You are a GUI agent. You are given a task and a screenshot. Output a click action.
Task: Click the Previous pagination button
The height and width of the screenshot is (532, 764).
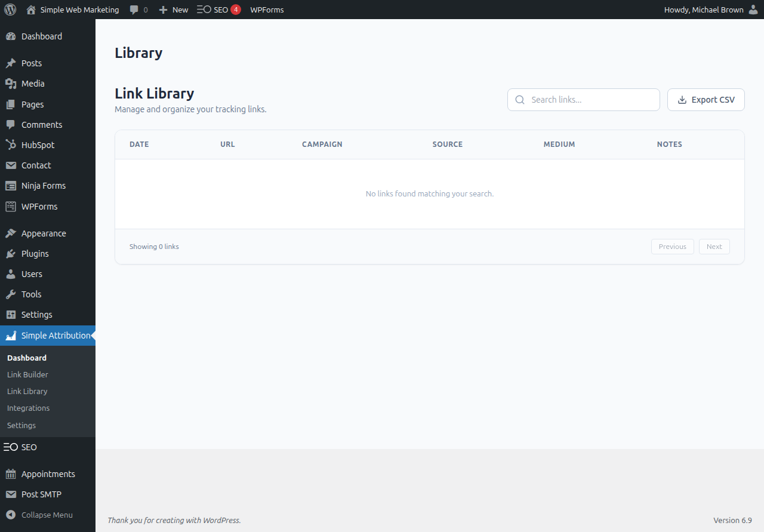tap(672, 246)
